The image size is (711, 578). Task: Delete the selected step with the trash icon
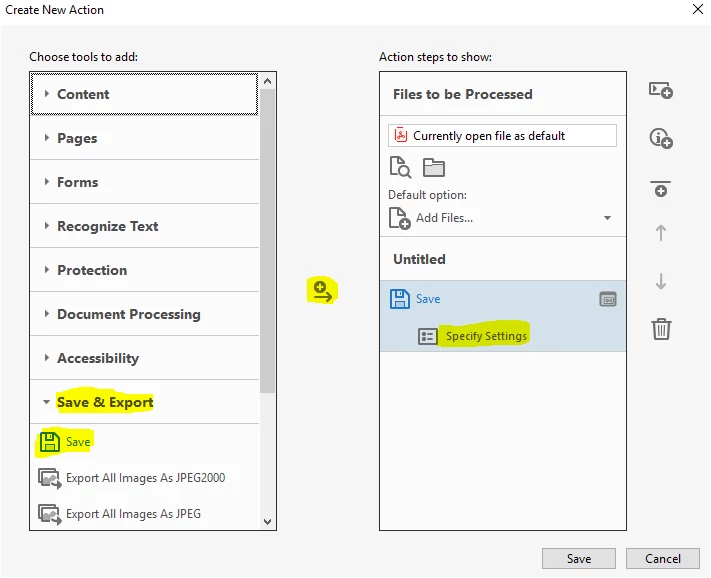pos(661,329)
